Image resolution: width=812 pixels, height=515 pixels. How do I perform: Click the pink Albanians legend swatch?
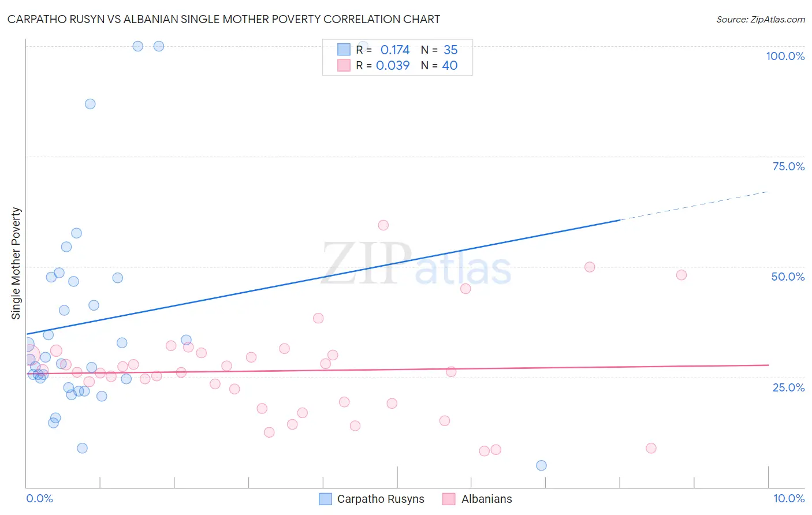coord(449,499)
